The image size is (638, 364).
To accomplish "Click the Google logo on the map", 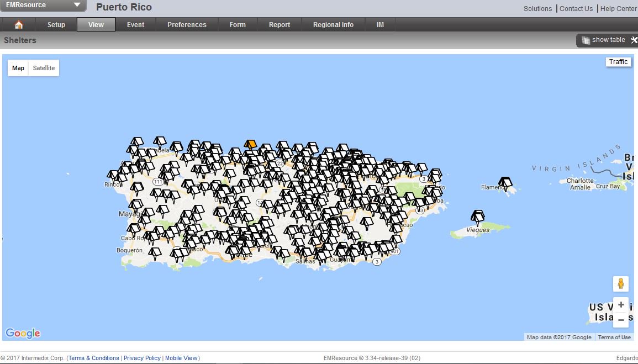I will click(23, 333).
